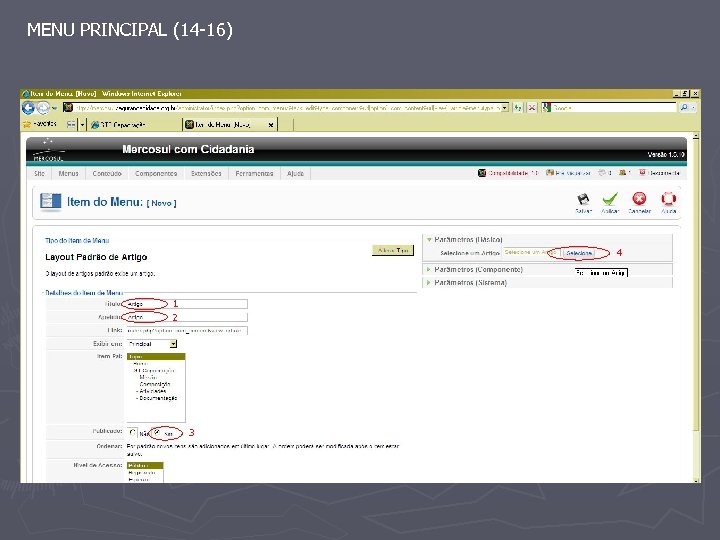Image resolution: width=720 pixels, height=540 pixels.
Task: Select Público in Nível de Acesso list
Action: click(145, 466)
